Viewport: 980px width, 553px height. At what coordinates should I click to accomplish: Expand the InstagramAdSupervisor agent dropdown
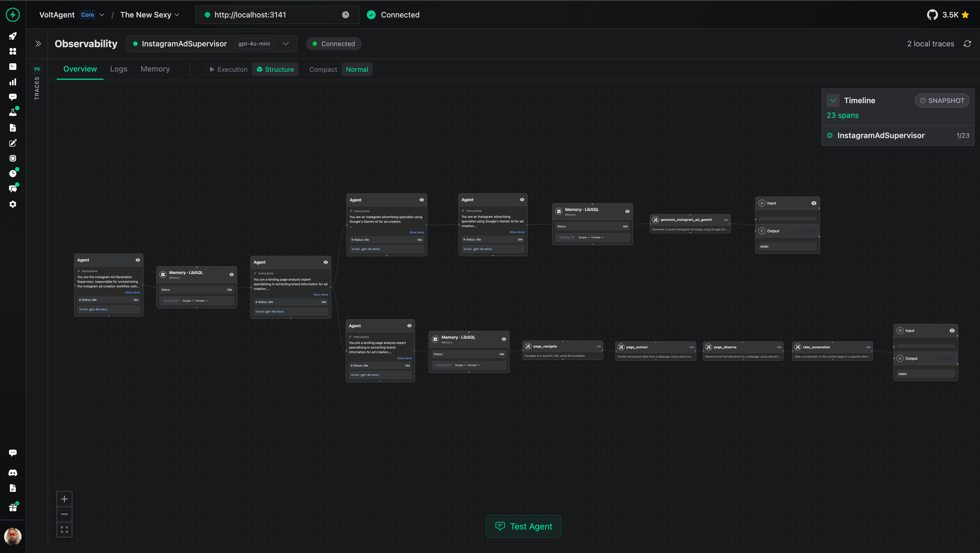pyautogui.click(x=286, y=44)
